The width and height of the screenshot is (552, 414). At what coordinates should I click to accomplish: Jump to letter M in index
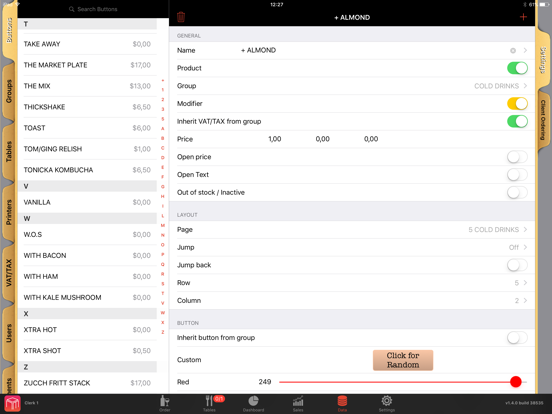pyautogui.click(x=163, y=225)
